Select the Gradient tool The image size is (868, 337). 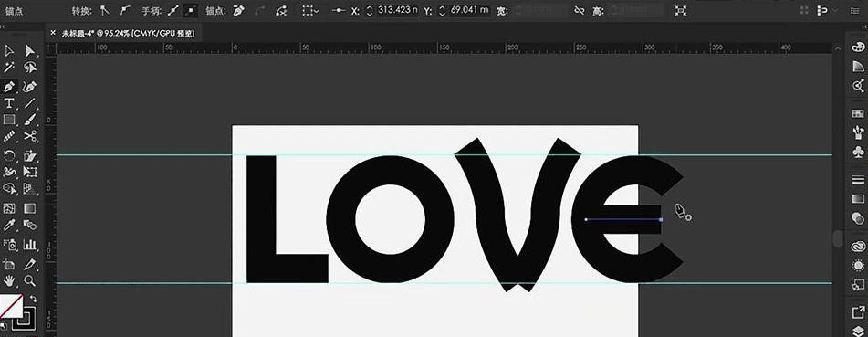coord(30,208)
